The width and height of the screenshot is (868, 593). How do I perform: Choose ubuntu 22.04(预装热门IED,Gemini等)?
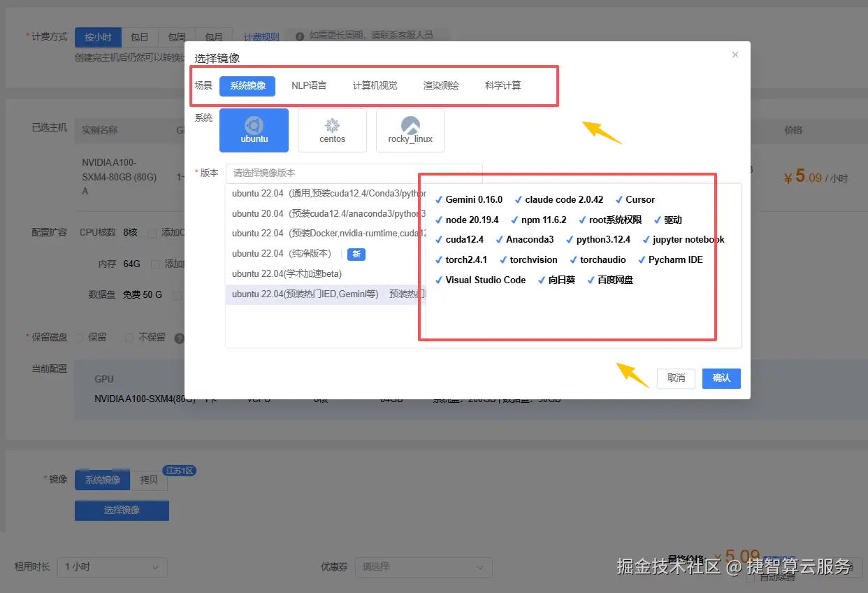click(326, 294)
